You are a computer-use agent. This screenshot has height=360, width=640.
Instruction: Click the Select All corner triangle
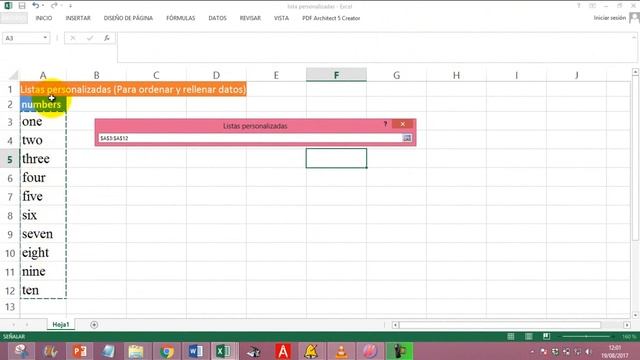13,75
